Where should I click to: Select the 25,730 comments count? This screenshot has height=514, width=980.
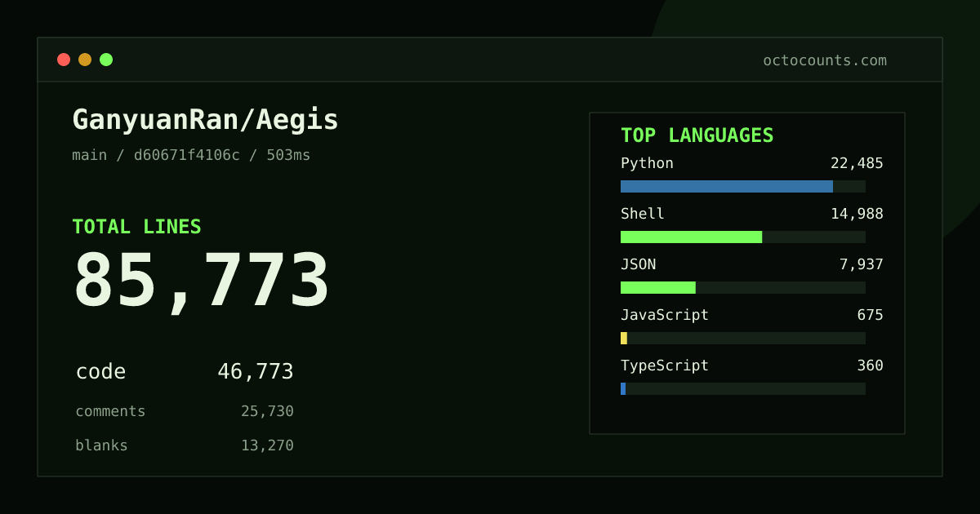267,411
